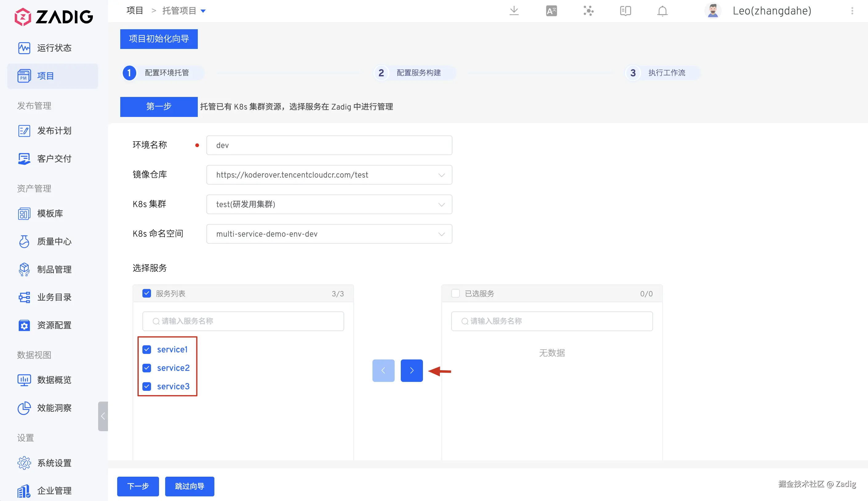Uncheck the service3 checkbox
This screenshot has width=868, height=501.
pos(147,387)
